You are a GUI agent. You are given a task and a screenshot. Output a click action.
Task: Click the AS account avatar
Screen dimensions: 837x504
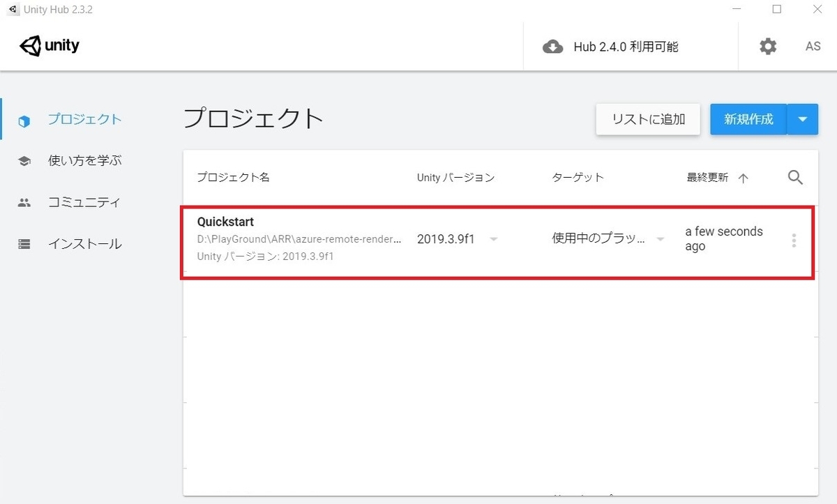coord(813,46)
